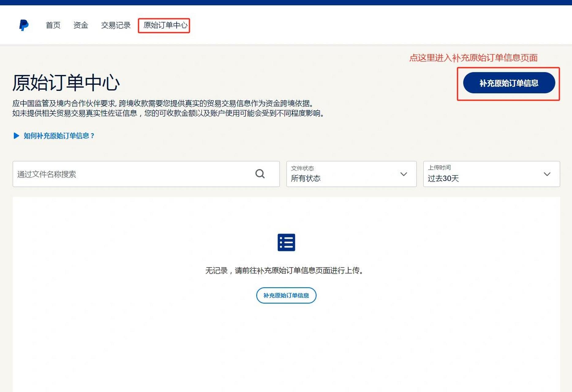This screenshot has width=572, height=392.
Task: Click the outlined 补充原始订单信息 button
Action: pos(286,295)
